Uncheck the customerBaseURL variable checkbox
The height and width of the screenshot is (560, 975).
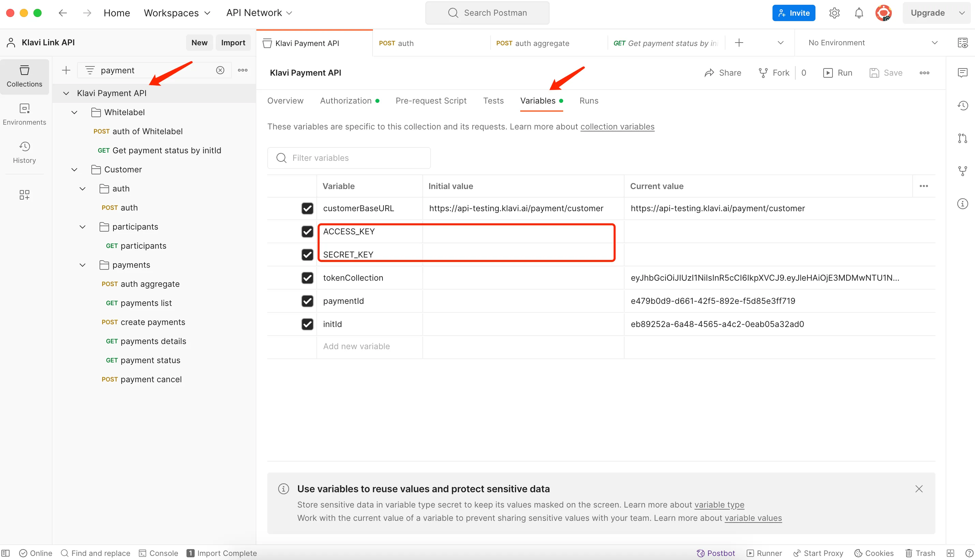(x=307, y=208)
